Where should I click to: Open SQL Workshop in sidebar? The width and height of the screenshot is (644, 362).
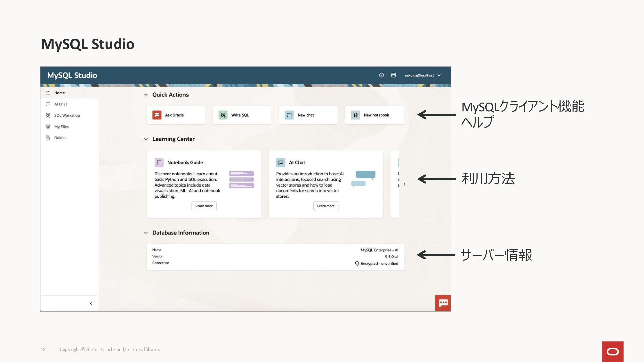pyautogui.click(x=67, y=115)
